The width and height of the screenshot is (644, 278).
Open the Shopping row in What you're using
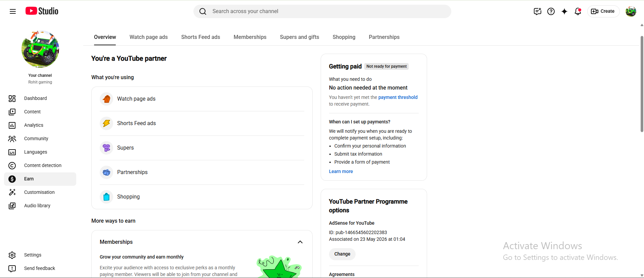[202, 197]
